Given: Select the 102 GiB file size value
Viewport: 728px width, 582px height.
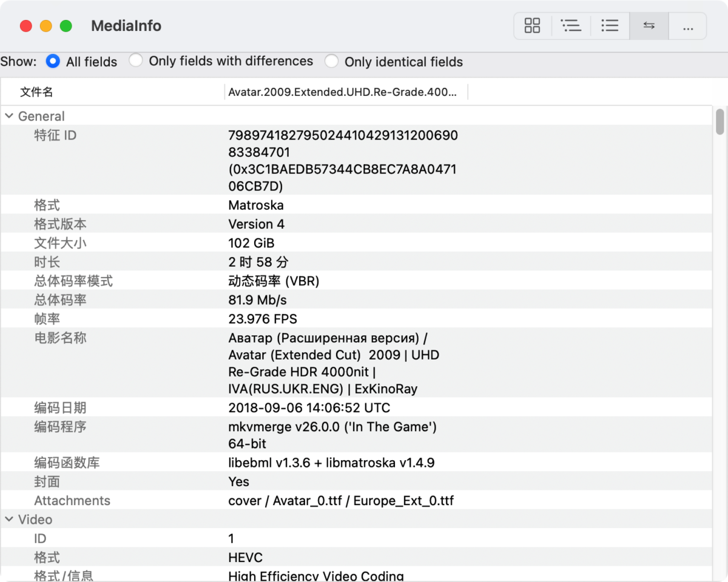Looking at the screenshot, I should (x=251, y=243).
